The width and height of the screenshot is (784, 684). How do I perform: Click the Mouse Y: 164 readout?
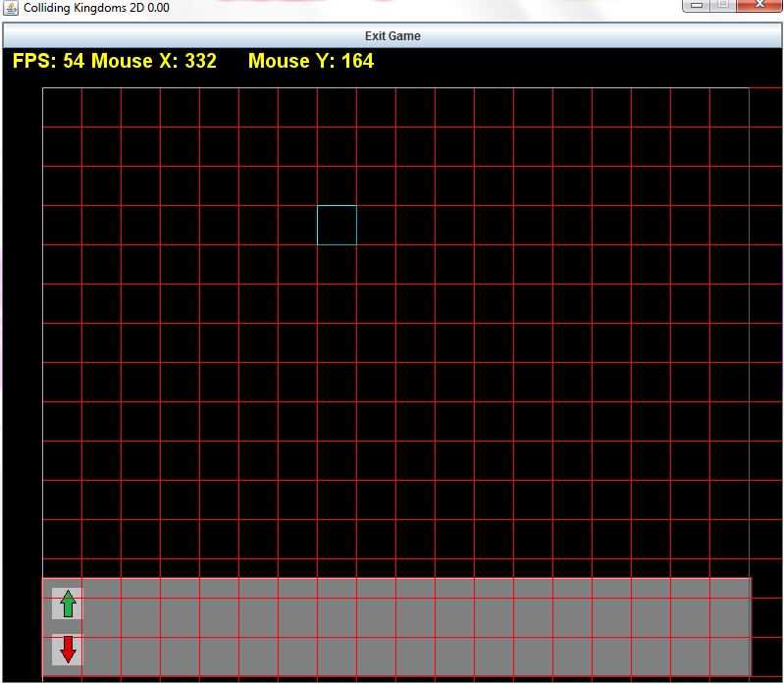point(311,61)
